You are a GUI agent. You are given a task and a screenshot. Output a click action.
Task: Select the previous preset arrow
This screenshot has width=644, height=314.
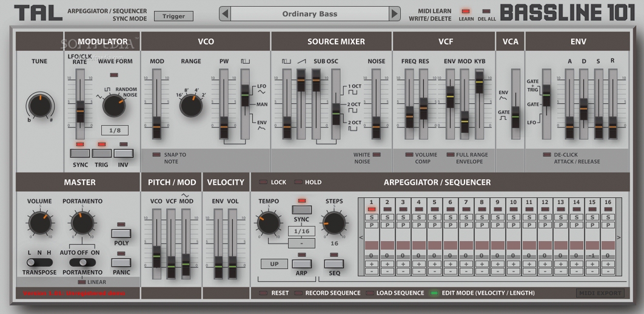click(225, 14)
